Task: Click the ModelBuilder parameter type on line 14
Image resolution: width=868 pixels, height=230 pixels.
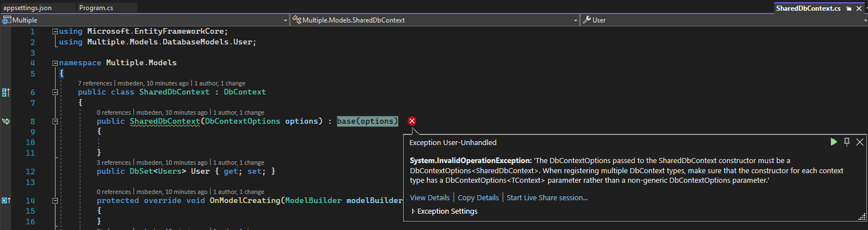Action: [x=313, y=200]
